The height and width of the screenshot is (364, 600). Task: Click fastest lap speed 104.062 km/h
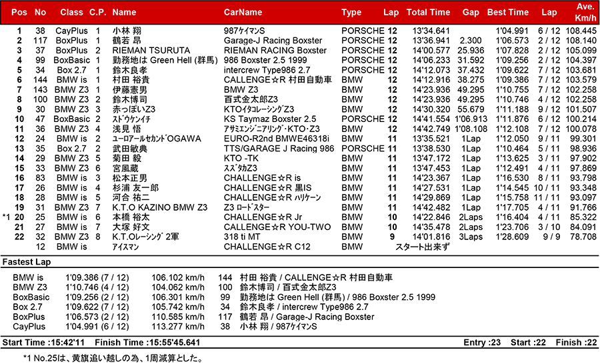click(178, 287)
